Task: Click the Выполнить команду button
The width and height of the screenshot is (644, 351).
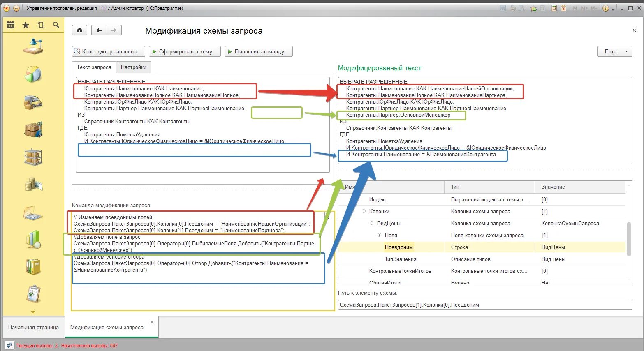Action: point(258,51)
